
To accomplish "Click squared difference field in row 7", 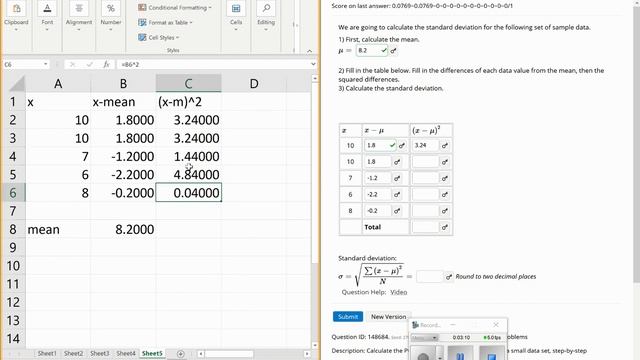I will [x=425, y=178].
